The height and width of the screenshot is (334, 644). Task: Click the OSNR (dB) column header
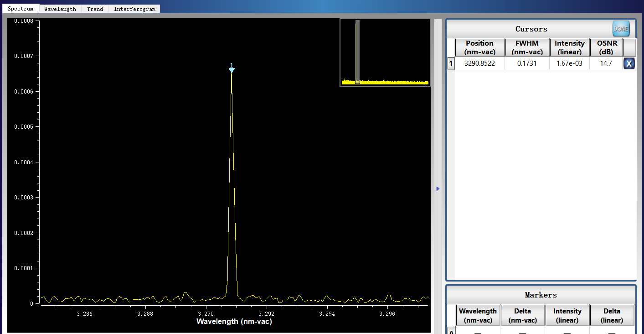coord(606,47)
